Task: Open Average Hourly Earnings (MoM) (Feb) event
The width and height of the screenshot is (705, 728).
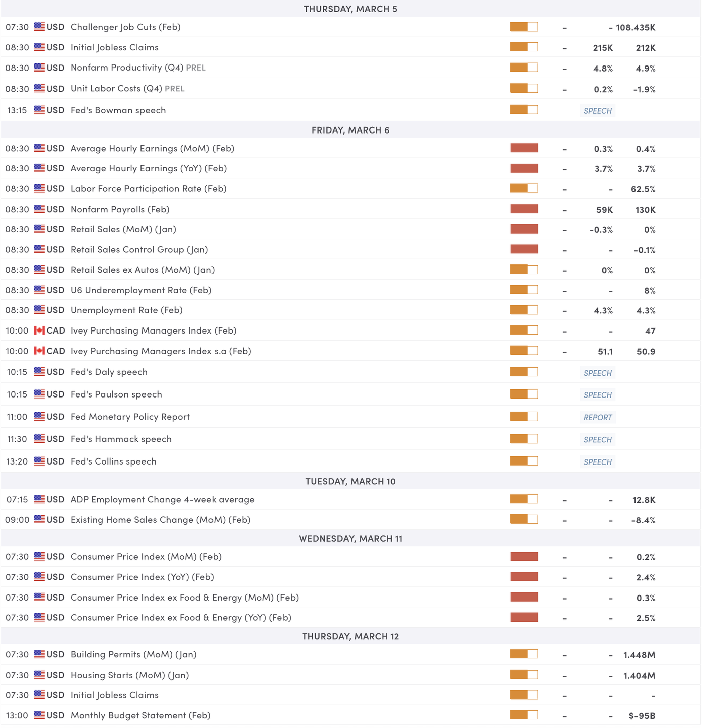Action: tap(152, 149)
